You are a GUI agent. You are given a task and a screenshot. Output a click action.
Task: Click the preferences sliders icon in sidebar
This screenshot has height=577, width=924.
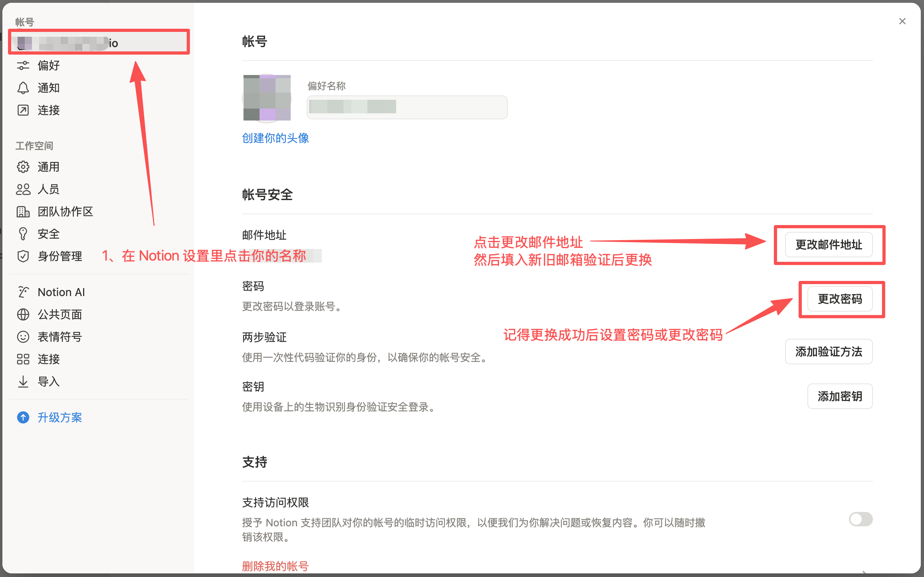click(23, 65)
